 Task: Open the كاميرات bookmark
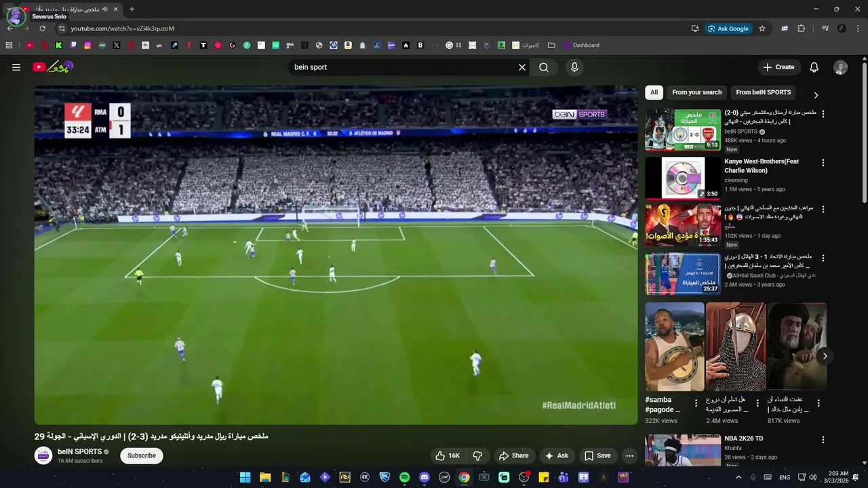526,45
